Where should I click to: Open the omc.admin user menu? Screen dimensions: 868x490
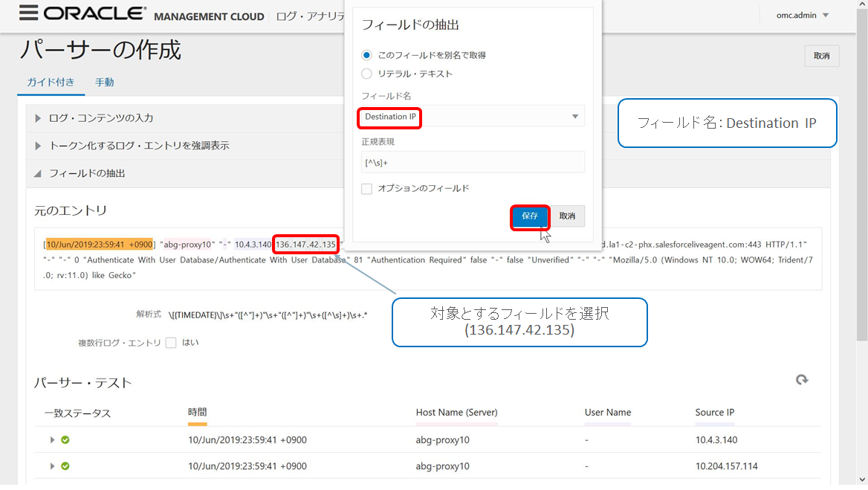pos(802,16)
